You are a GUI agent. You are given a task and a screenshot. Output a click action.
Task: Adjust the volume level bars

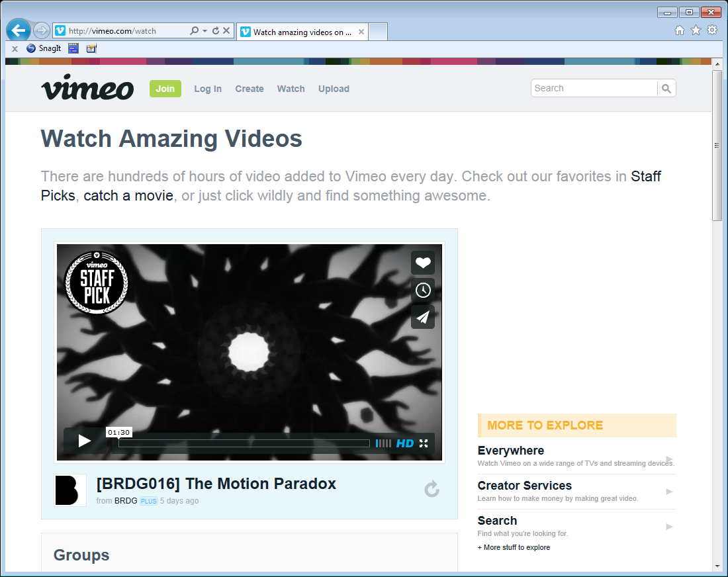click(383, 443)
